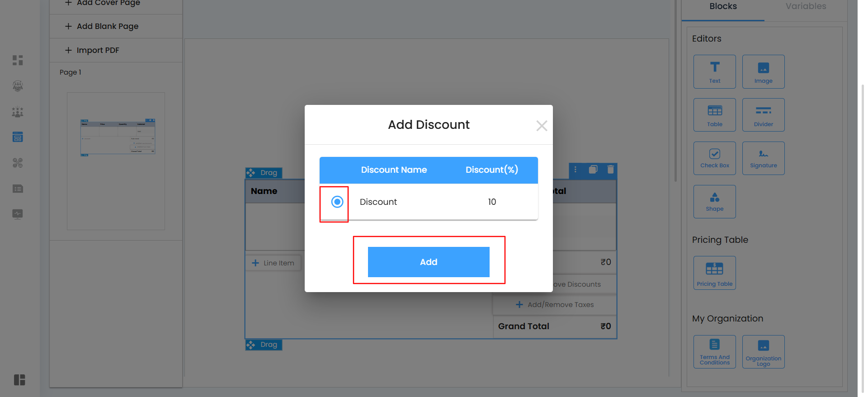Select the Text editor block

(x=714, y=71)
